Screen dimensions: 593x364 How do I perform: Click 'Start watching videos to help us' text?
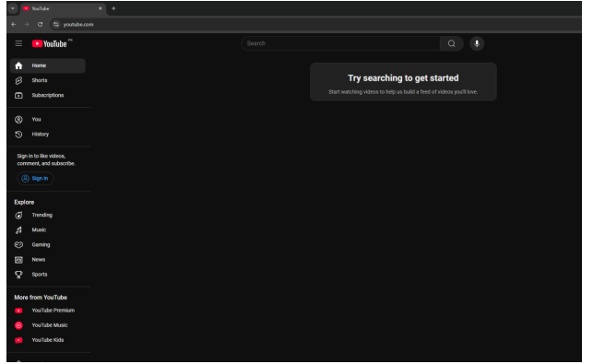(x=403, y=92)
